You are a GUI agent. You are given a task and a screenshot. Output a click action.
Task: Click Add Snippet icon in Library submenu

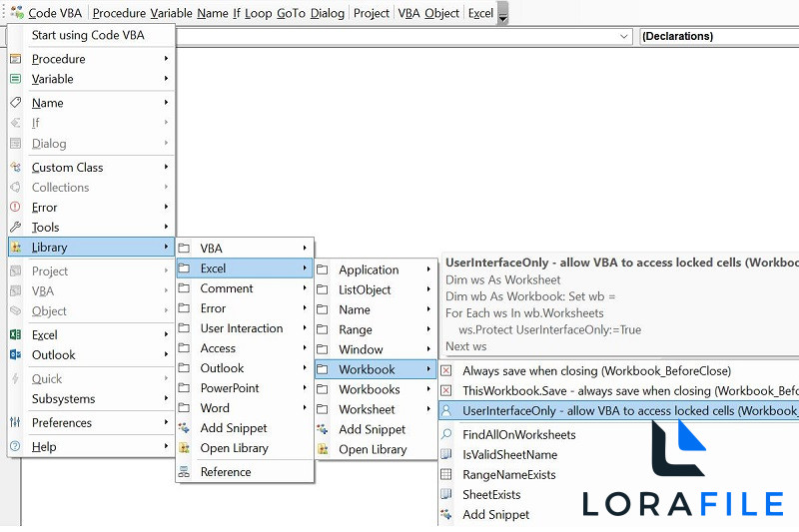click(x=184, y=428)
